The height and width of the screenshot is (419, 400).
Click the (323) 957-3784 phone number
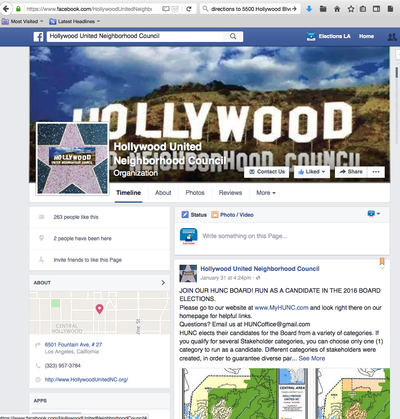pyautogui.click(x=63, y=366)
